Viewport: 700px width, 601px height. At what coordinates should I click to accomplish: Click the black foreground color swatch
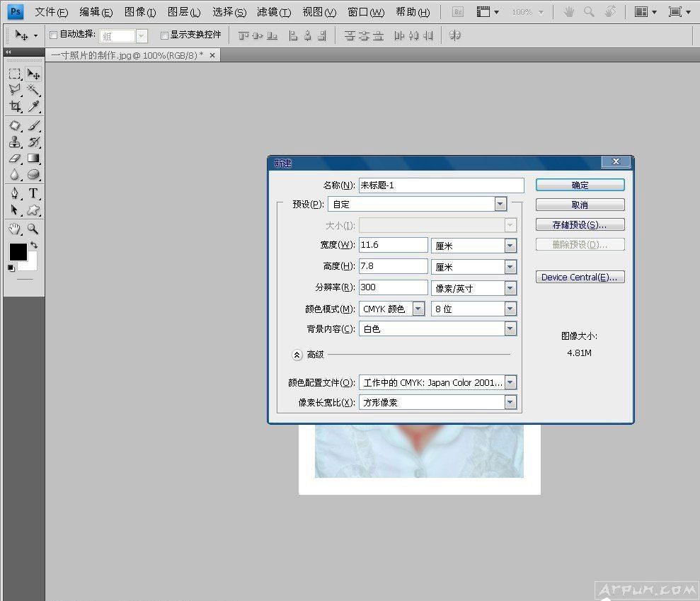18,252
